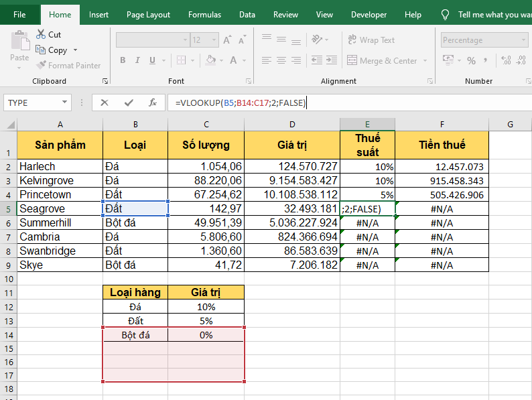
Task: Toggle Bold formatting
Action: [x=123, y=60]
